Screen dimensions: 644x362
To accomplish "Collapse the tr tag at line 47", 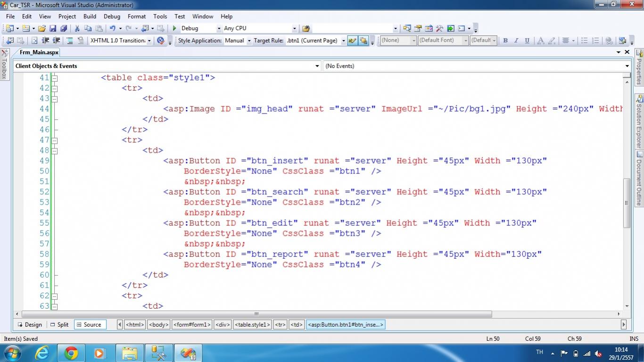I will point(55,140).
